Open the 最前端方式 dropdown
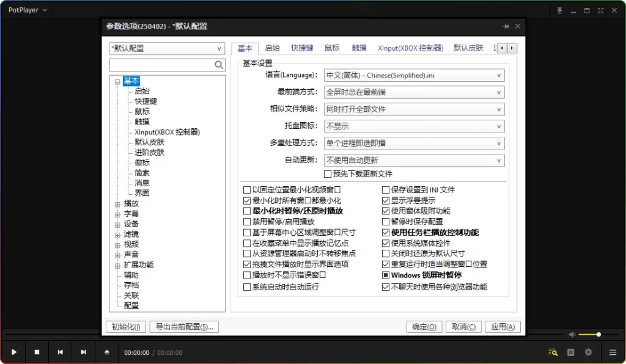 (414, 92)
